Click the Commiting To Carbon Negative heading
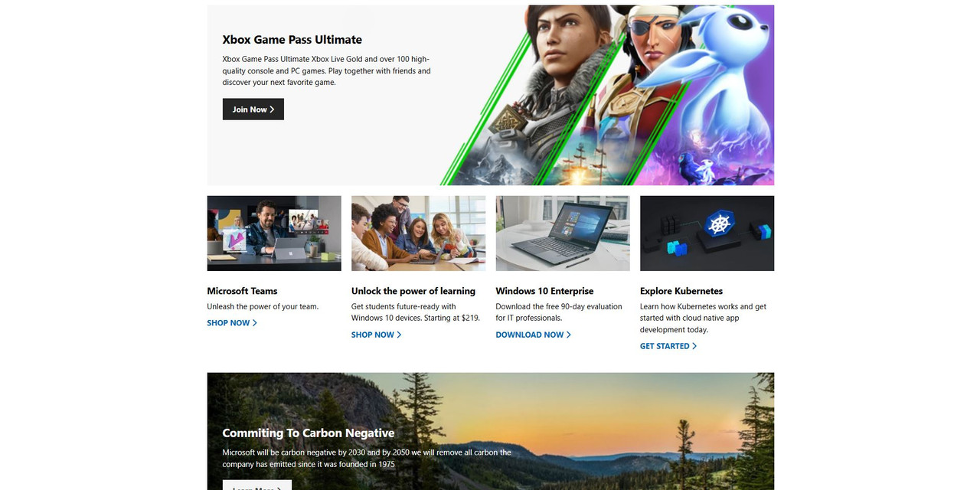 pyautogui.click(x=309, y=433)
